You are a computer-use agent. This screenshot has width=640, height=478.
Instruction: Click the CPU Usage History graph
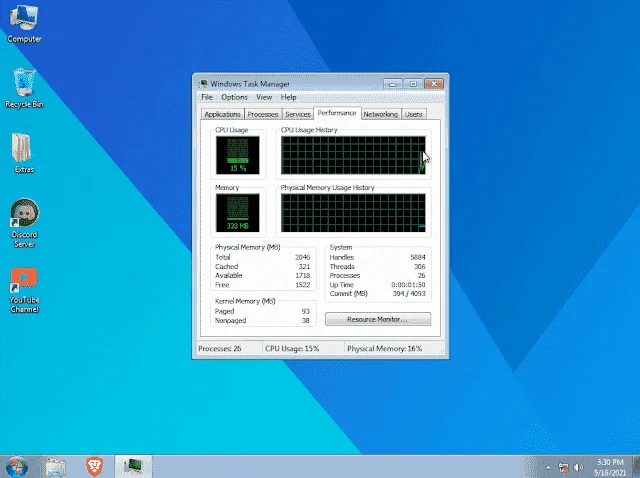(353, 155)
